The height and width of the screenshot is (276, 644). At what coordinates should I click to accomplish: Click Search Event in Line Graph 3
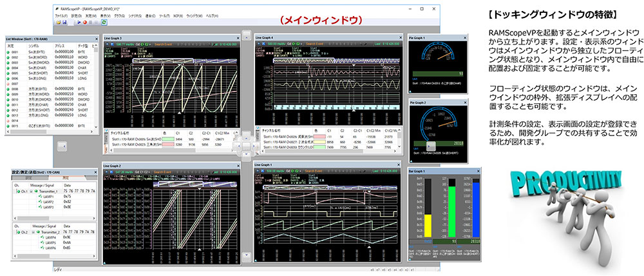(165, 43)
